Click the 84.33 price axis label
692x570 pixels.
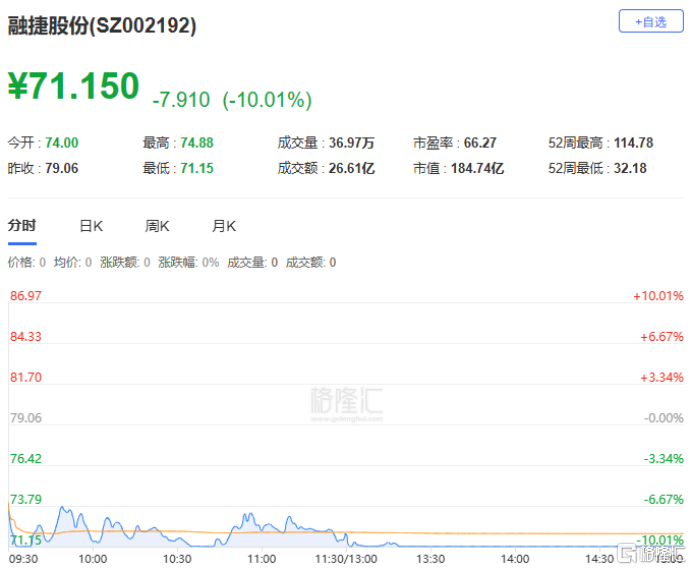(x=26, y=337)
